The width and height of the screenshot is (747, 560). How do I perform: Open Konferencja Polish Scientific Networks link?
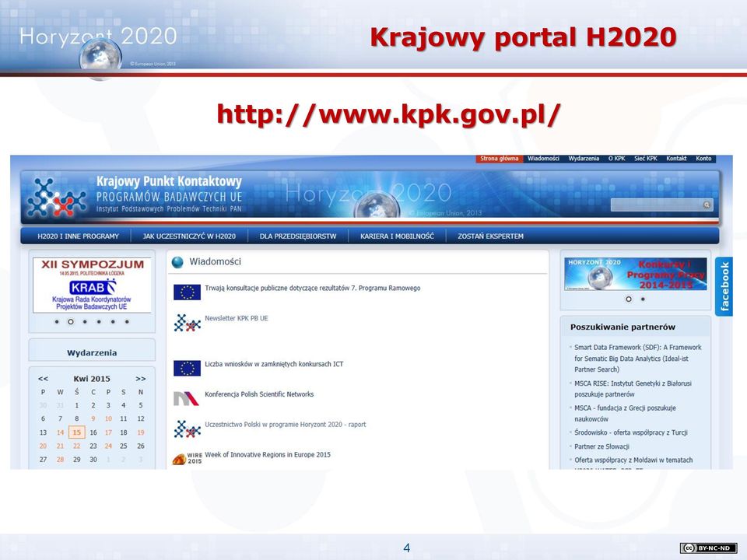[259, 394]
